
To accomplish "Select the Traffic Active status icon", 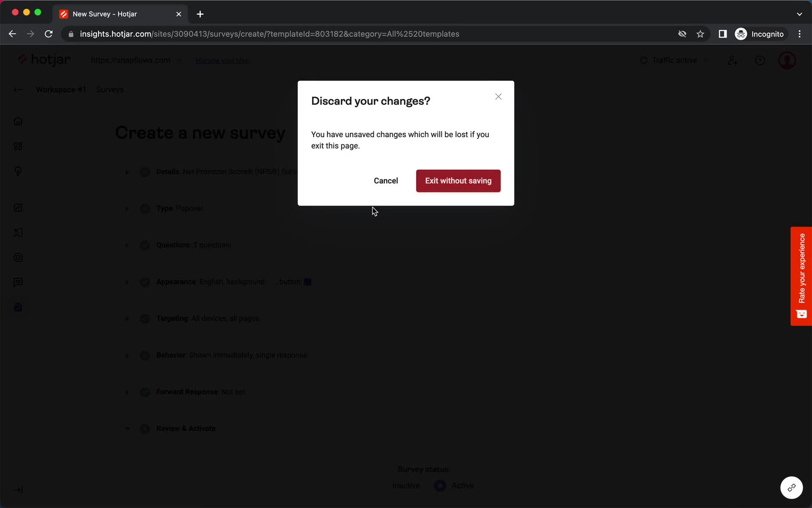I will [x=643, y=60].
